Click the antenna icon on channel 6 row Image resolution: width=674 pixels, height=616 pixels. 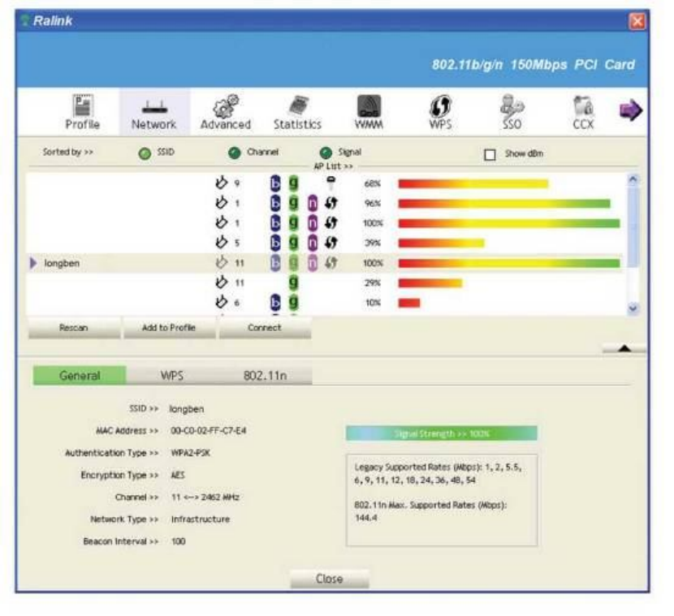coord(221,302)
